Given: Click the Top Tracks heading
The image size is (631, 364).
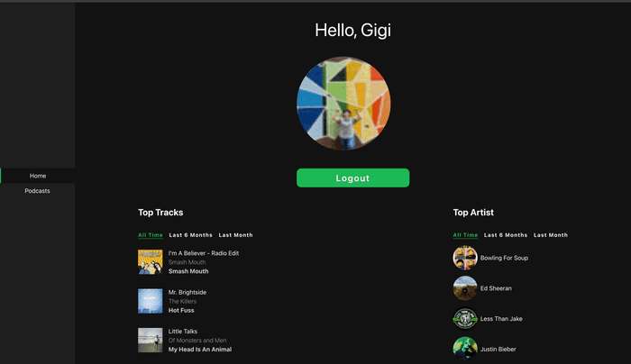Looking at the screenshot, I should [160, 213].
